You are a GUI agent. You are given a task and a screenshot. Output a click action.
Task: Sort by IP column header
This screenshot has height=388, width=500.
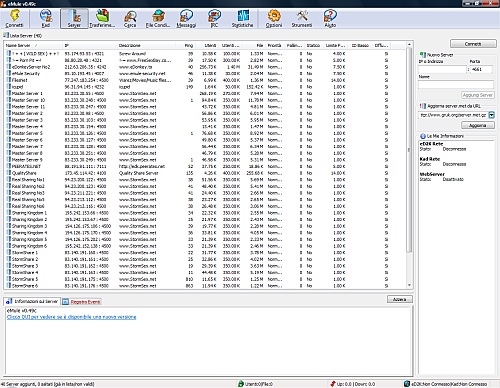pyautogui.click(x=90, y=45)
